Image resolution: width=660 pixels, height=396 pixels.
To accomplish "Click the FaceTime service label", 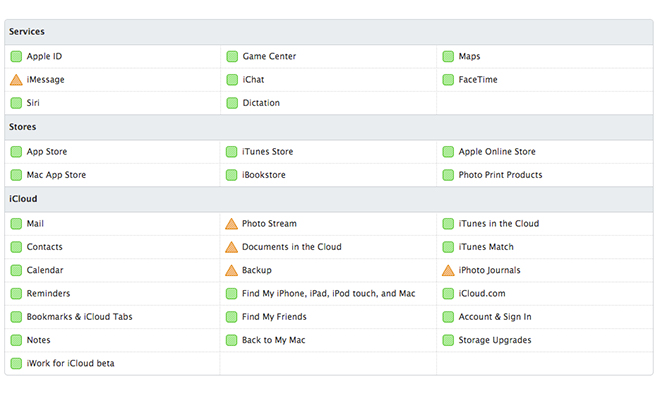I will click(x=478, y=80).
